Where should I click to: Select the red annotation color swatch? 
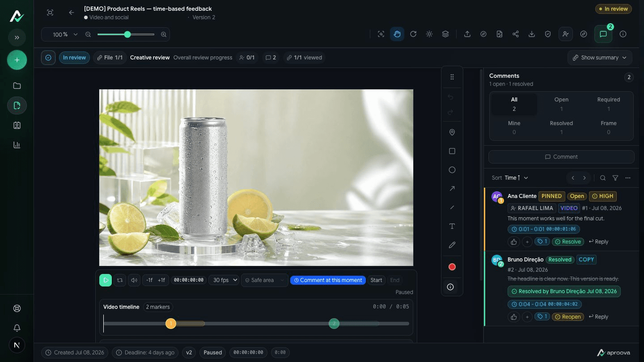pos(452,267)
